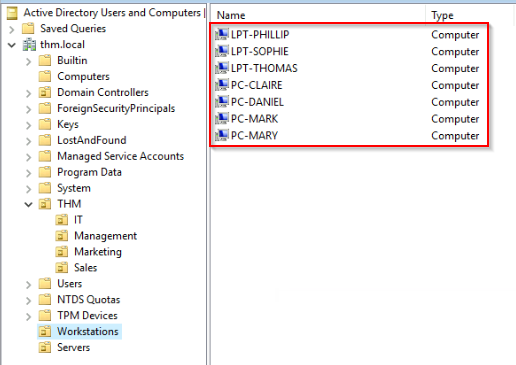516x365 pixels.
Task: Expand the Saved Queries node
Action: click(x=12, y=29)
